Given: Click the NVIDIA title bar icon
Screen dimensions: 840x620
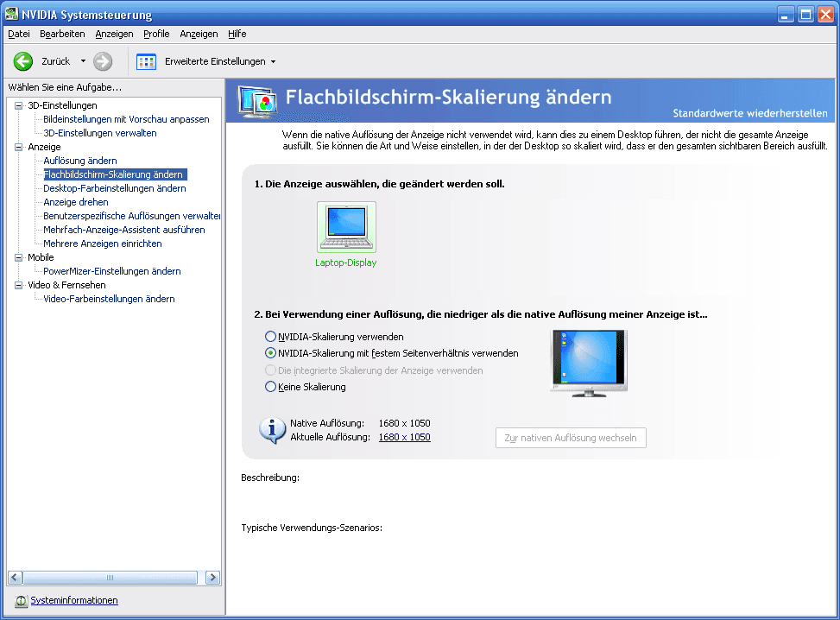Looking at the screenshot, I should 11,14.
